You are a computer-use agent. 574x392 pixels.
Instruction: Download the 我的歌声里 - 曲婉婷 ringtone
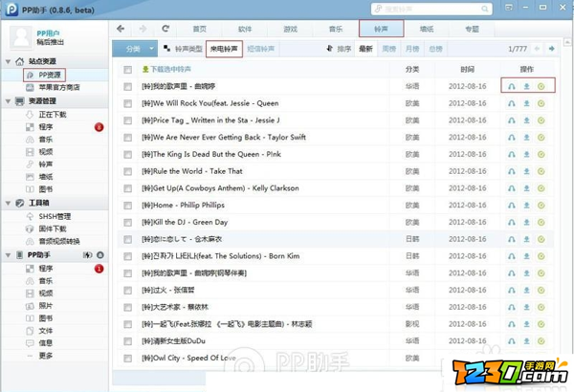(526, 86)
